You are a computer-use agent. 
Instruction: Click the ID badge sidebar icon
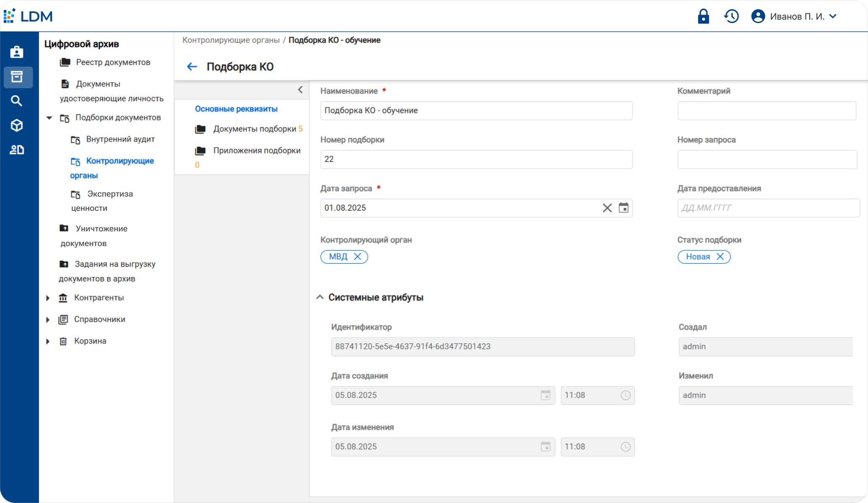tap(17, 52)
